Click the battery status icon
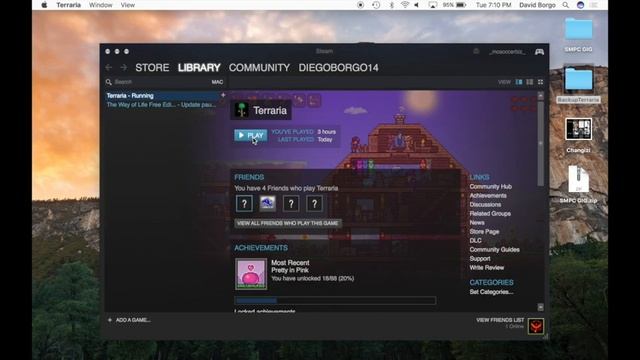This screenshot has height=360, width=640. tap(461, 5)
